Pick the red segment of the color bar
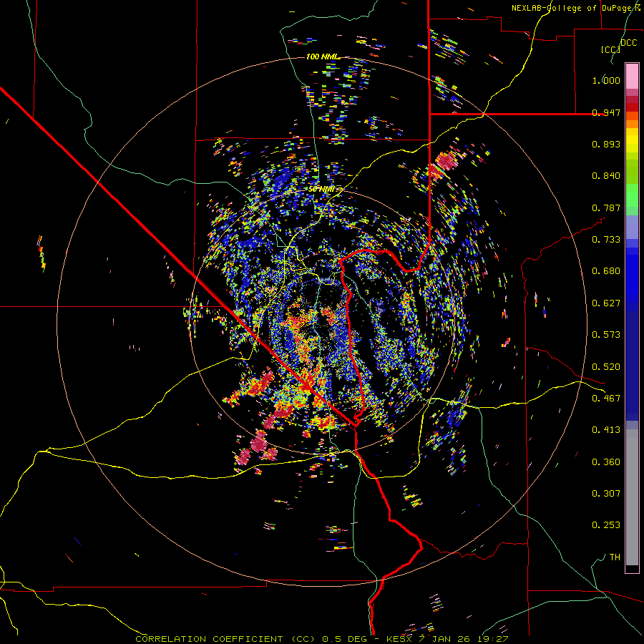The width and height of the screenshot is (644, 644). 632,107
